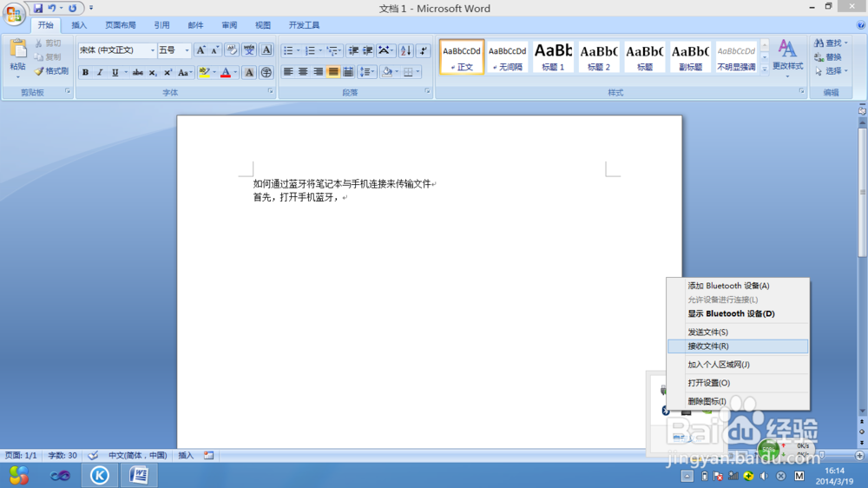868x488 pixels.
Task: Cut the selected text
Action: pyautogui.click(x=48, y=43)
